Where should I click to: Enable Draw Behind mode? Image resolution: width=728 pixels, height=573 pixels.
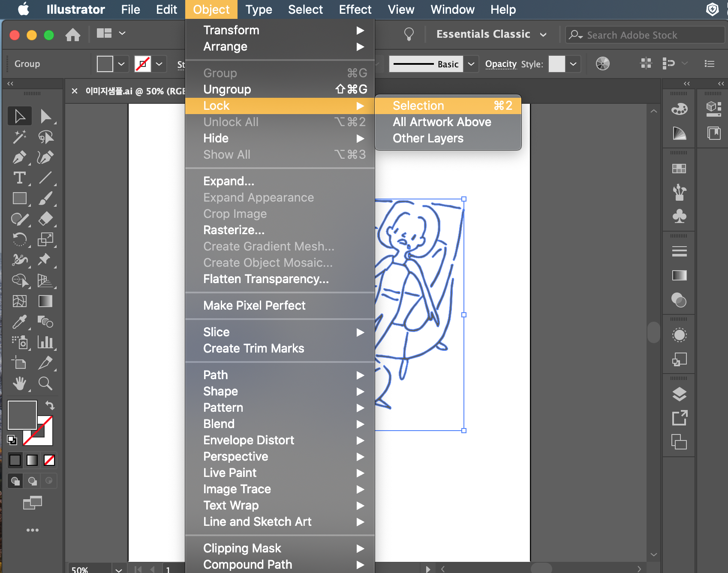point(32,481)
